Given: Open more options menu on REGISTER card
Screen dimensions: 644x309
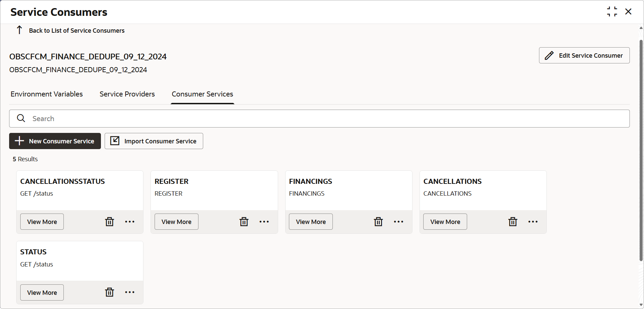Looking at the screenshot, I should [x=264, y=222].
